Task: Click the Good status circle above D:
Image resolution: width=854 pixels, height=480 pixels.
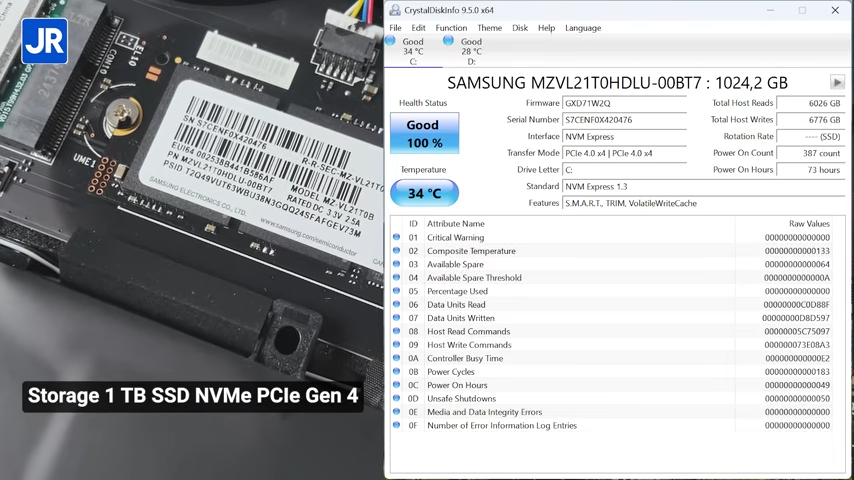Action: (448, 40)
